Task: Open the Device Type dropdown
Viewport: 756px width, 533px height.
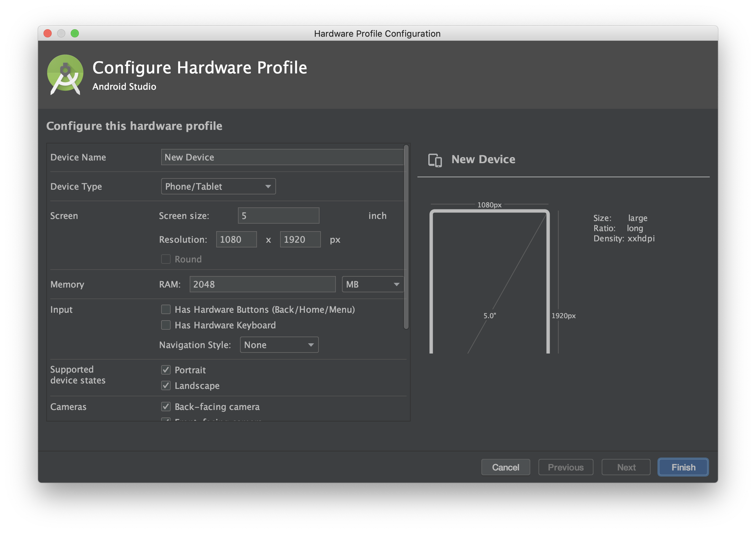Action: 218,186
